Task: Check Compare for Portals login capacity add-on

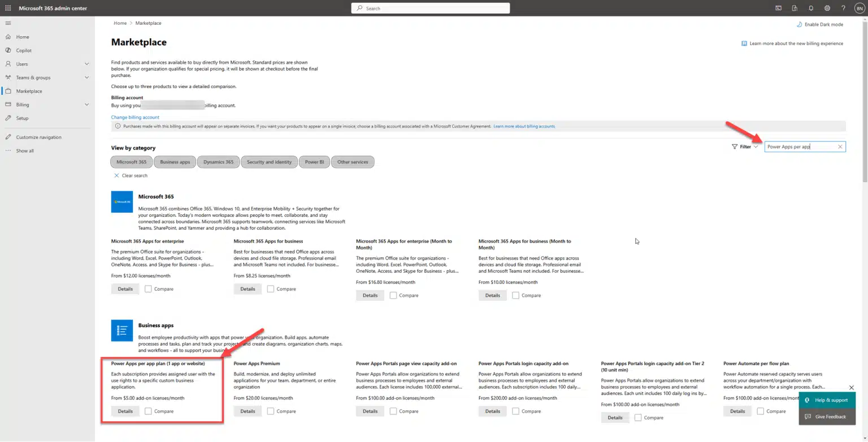Action: (x=515, y=412)
